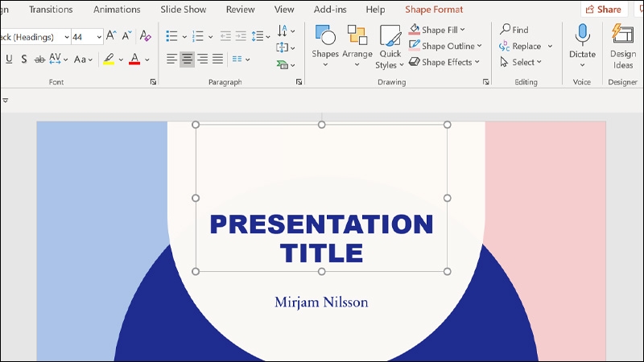Image resolution: width=644 pixels, height=362 pixels.
Task: Open Change Case menu
Action: (83, 60)
